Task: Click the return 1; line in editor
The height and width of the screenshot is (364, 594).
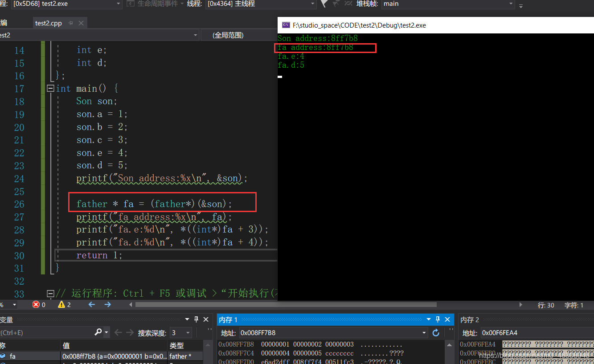Action: pos(99,255)
